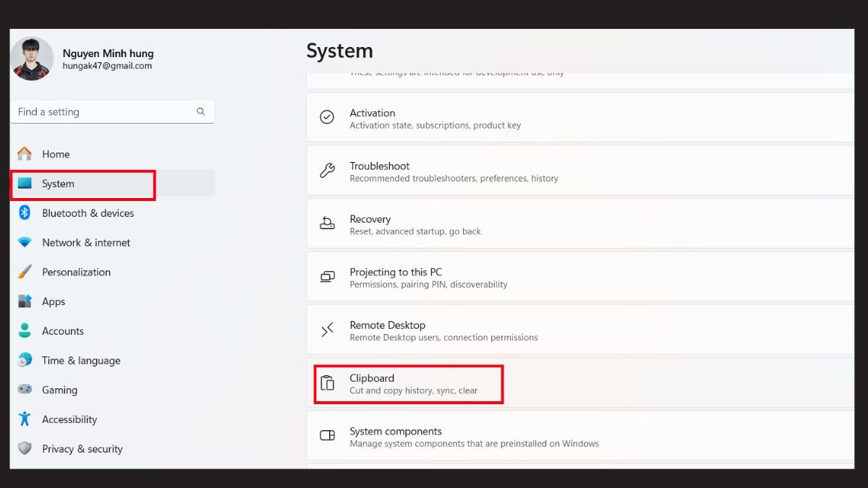Click 'Reset, advanced startup, go back' text
This screenshot has height=488, width=868.
415,231
